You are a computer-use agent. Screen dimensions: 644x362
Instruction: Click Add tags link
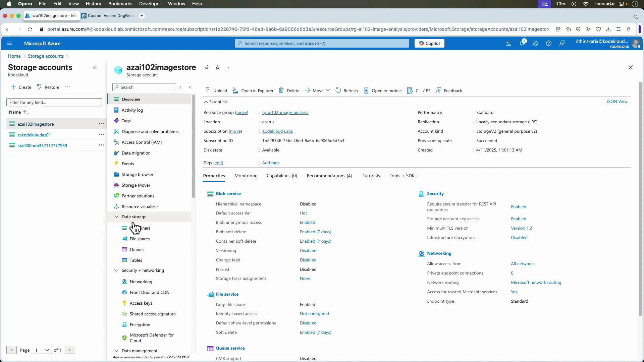tap(271, 163)
